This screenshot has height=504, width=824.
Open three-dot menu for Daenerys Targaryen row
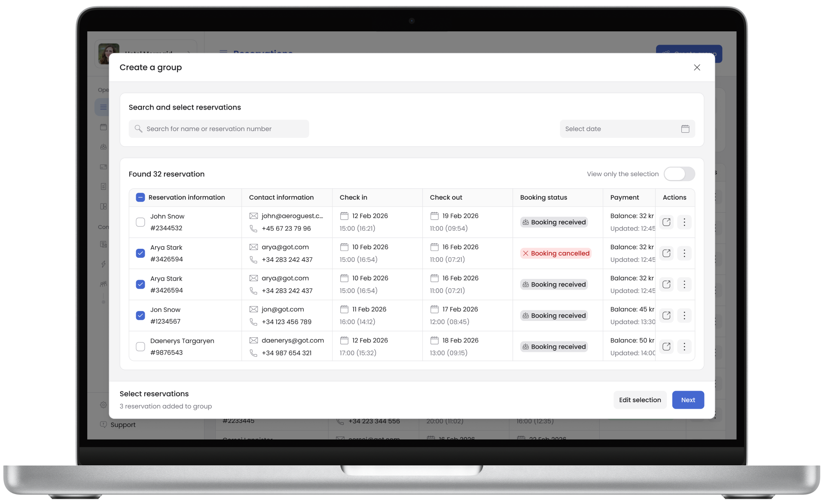coord(684,347)
